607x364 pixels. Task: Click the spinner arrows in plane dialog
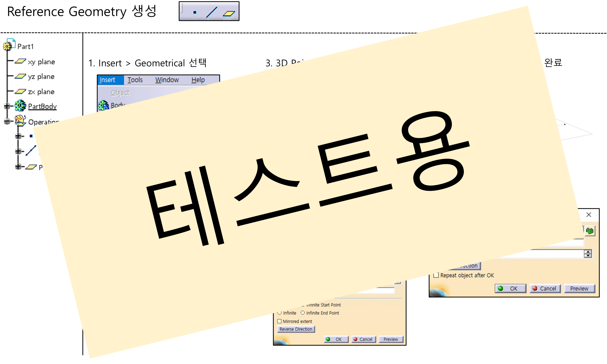click(x=588, y=254)
